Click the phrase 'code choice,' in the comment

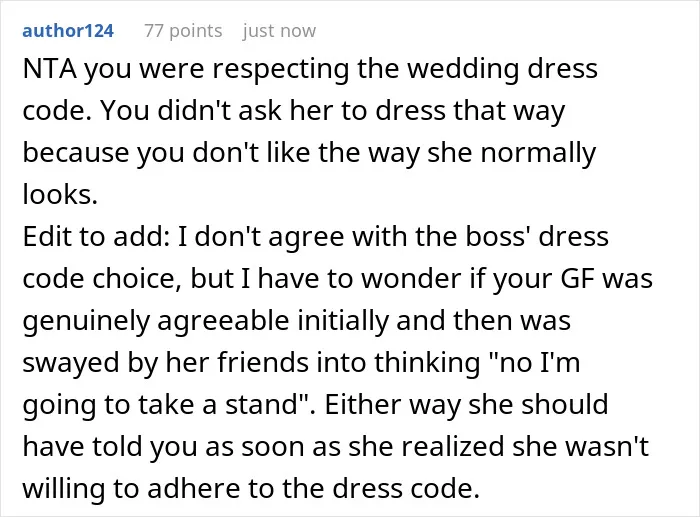[102, 278]
